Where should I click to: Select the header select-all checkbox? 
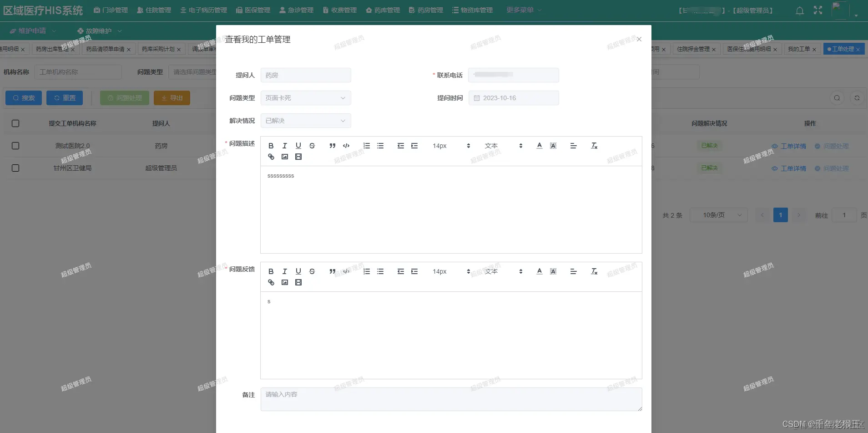[x=15, y=123]
